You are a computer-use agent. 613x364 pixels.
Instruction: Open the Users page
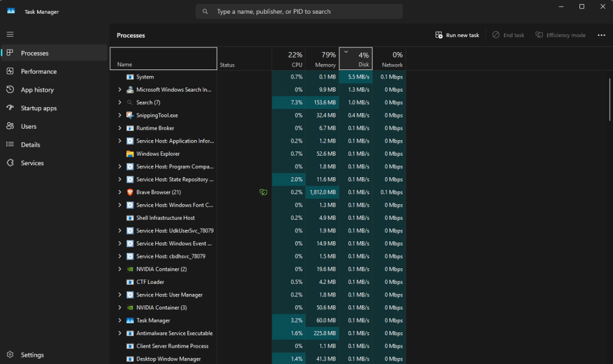click(54, 126)
